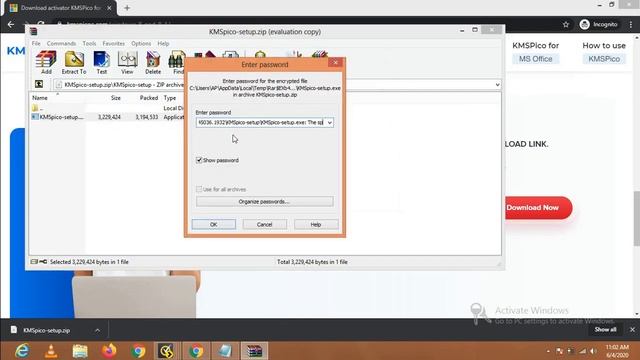640x360 pixels.
Task: Click the Test archive icon
Action: (101, 62)
